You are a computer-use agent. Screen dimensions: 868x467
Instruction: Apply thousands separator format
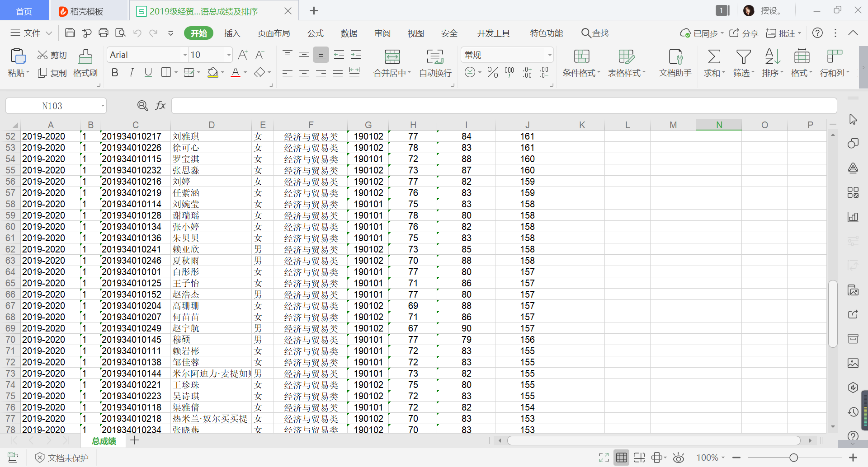[x=509, y=72]
